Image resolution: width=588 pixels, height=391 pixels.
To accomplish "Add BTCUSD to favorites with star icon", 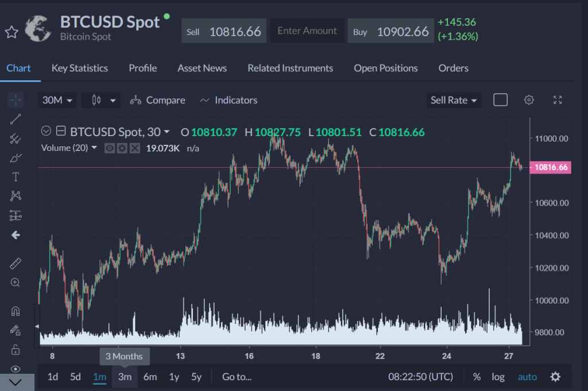I will click(x=11, y=32).
